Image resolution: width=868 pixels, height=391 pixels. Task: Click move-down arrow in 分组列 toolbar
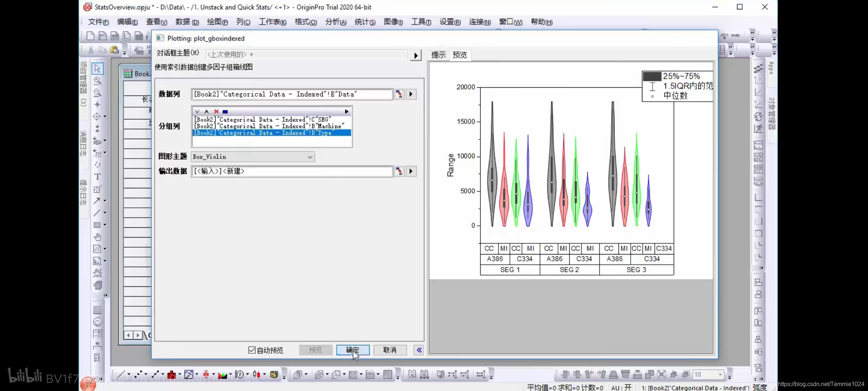[x=197, y=112]
